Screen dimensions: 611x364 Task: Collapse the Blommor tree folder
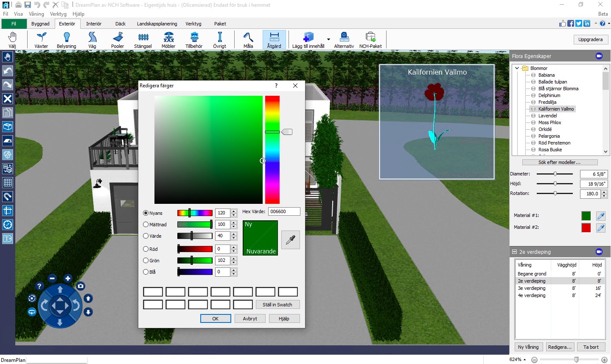pos(517,68)
